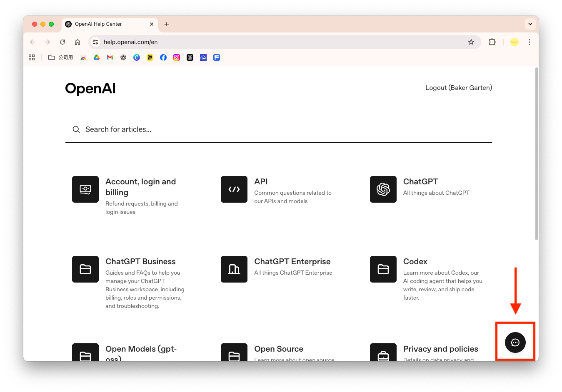This screenshot has width=562, height=392.
Task: Click the Codex folder icon
Action: click(x=383, y=269)
